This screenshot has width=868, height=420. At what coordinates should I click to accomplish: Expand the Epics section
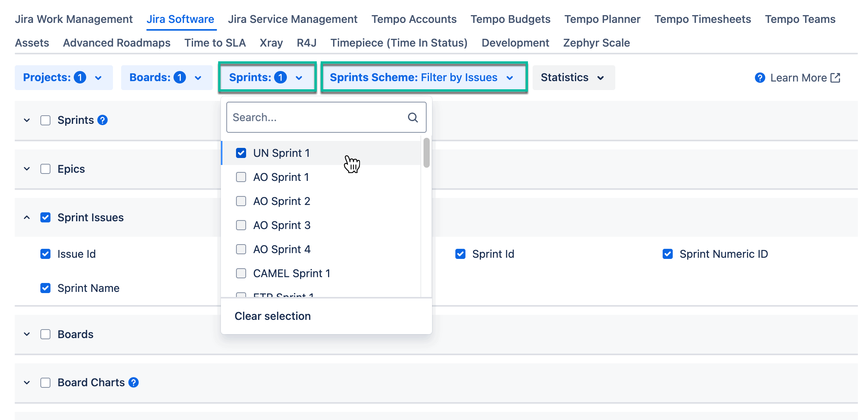[x=26, y=168]
